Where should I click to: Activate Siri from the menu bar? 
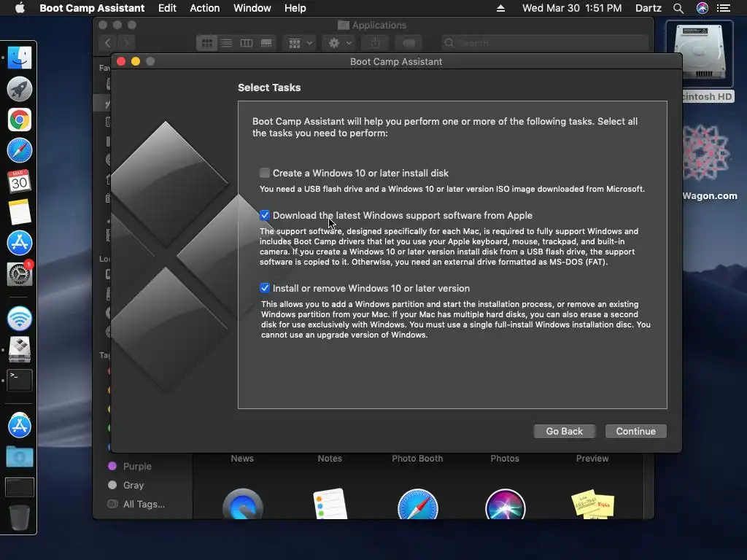703,8
